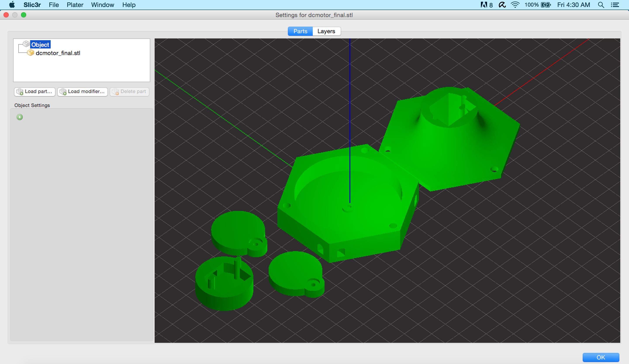Click the Wi-Fi status icon
The height and width of the screenshot is (364, 629).
[x=515, y=5]
